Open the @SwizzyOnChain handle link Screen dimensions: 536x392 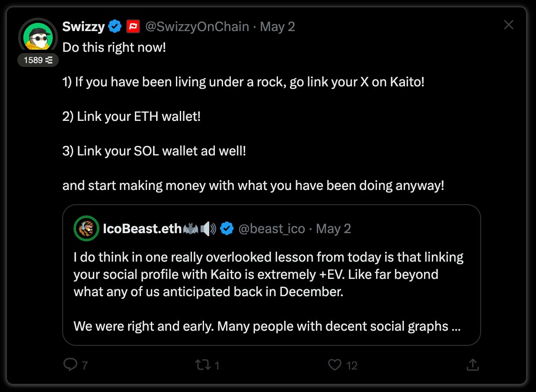pyautogui.click(x=197, y=27)
